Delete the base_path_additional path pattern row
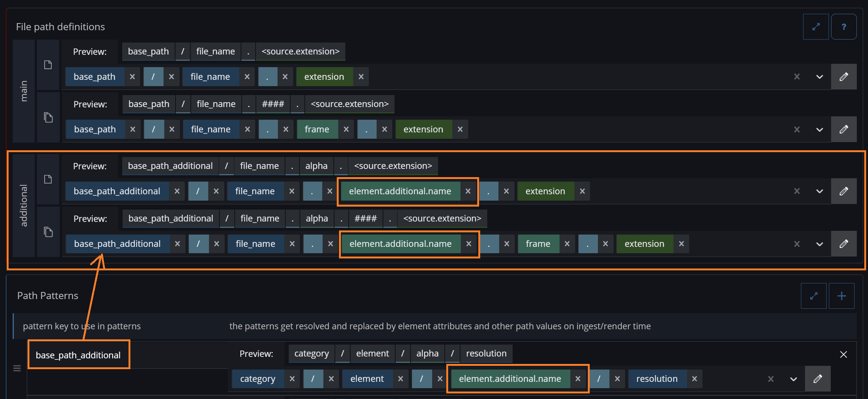Image resolution: width=868 pixels, height=399 pixels. point(843,354)
